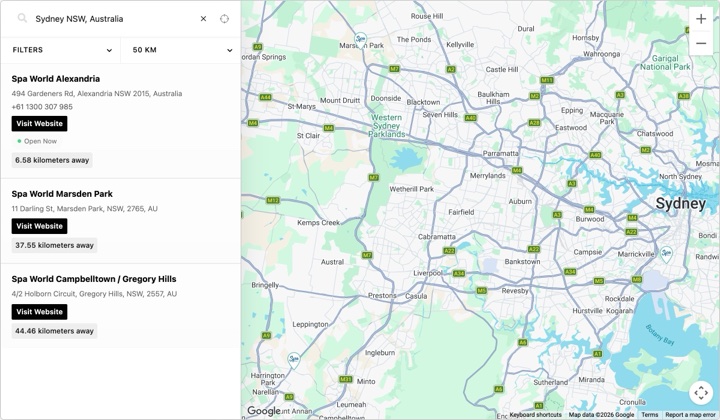
Task: Click the Bankstown label on map
Action: tap(522, 262)
